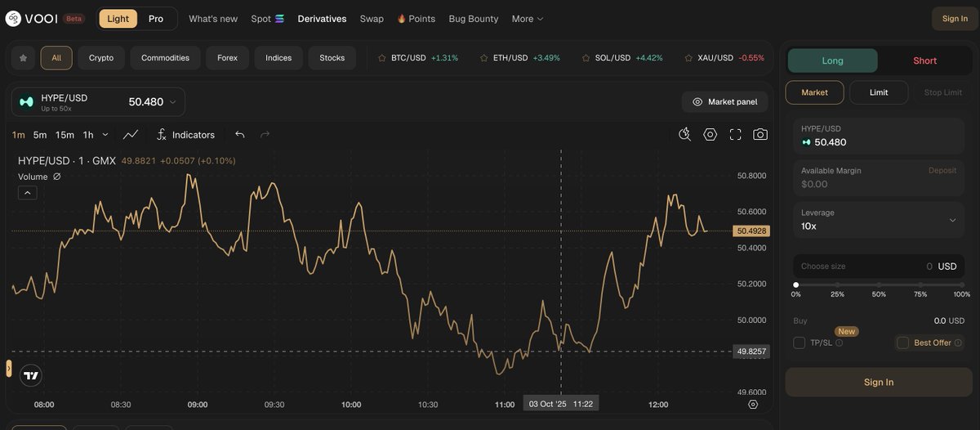Expand left side panel arrow

point(9,369)
